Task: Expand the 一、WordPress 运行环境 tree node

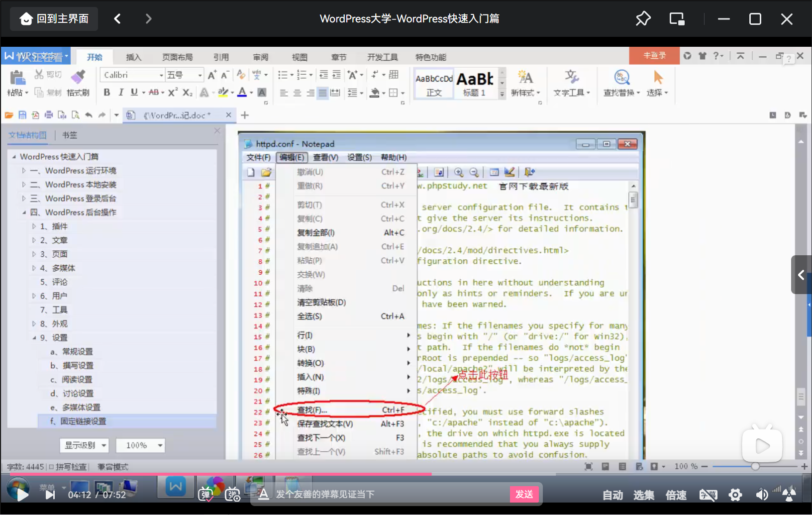Action: 24,171
